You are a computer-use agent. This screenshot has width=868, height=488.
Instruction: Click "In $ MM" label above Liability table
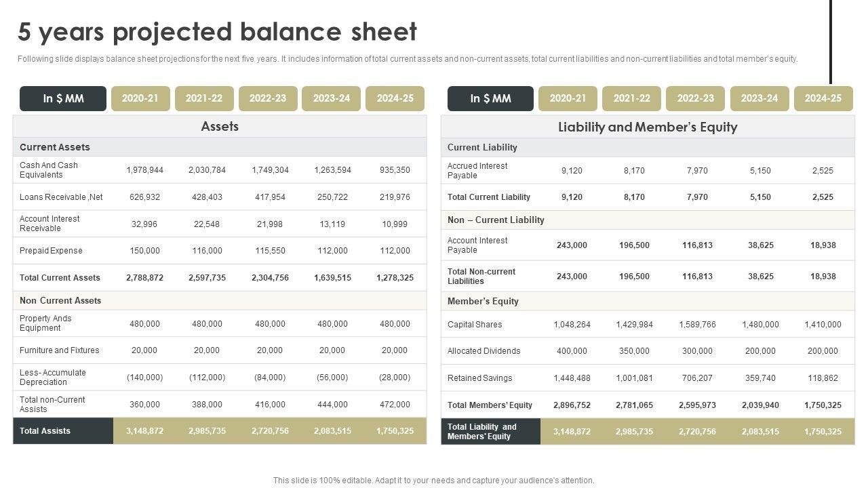[490, 98]
